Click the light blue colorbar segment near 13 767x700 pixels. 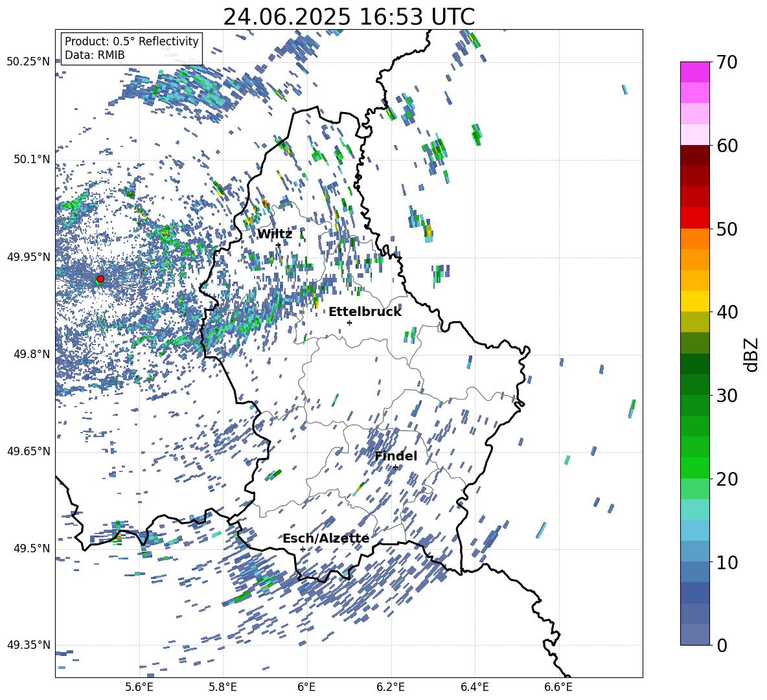(x=694, y=530)
